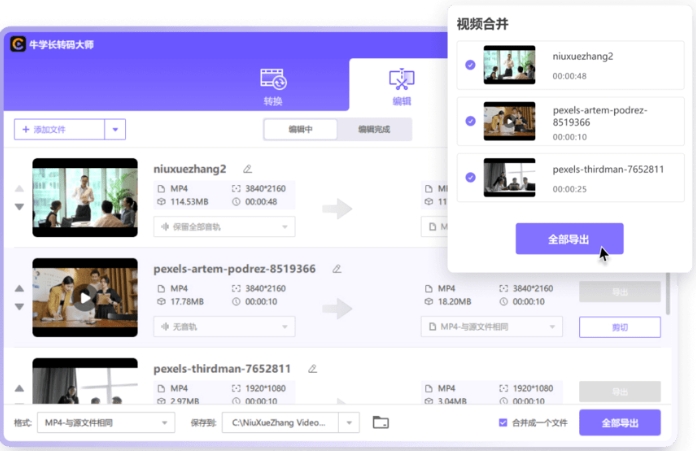Click pencil rename icon beside niuxuezhang2
Image resolution: width=696 pixels, height=451 pixels.
pyautogui.click(x=247, y=169)
